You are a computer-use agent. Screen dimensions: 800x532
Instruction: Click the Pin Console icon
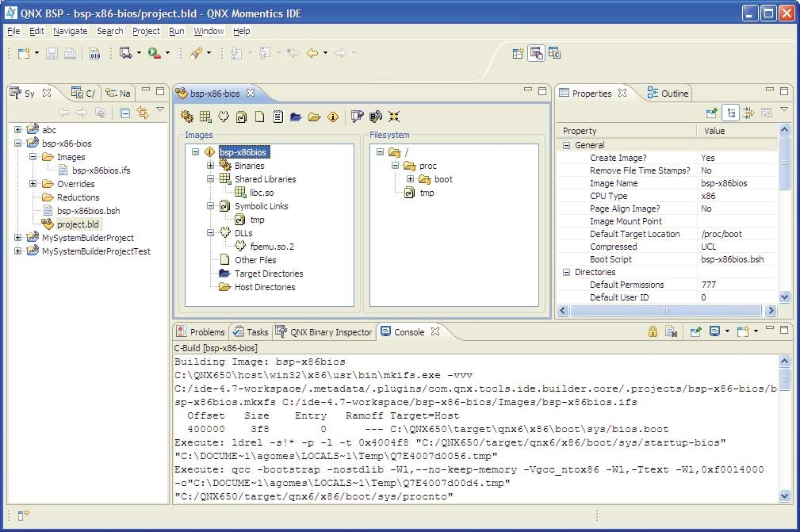695,331
